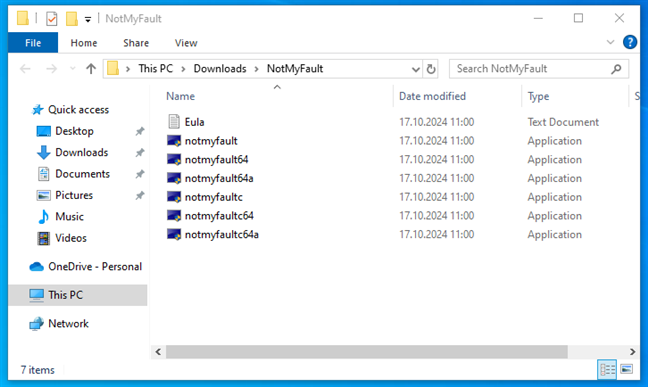Switch to the Home ribbon tab

(84, 43)
